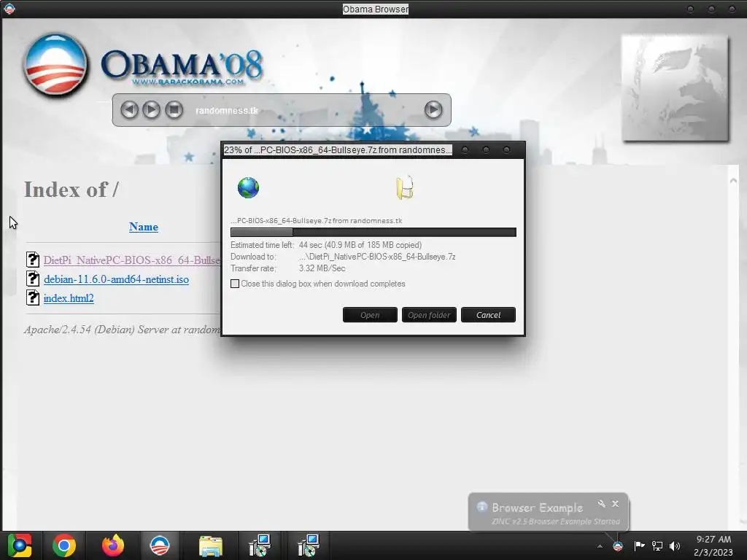Click the browser Back arrow button

click(x=129, y=110)
